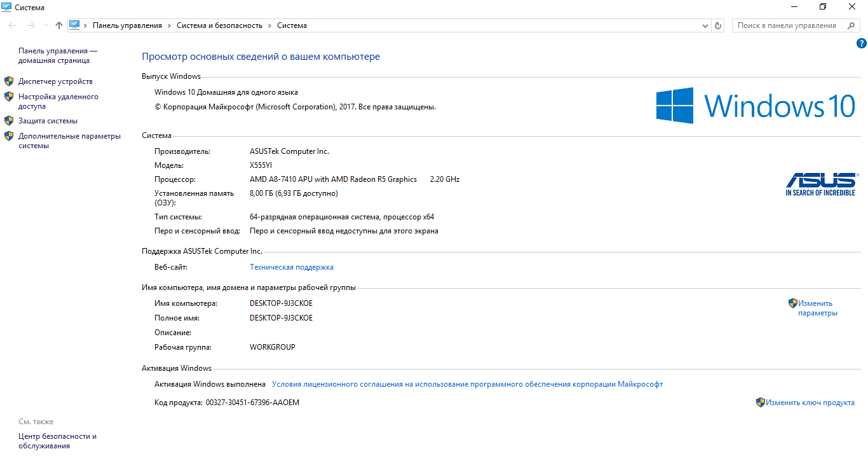Click the Поиск в панели управления search field

point(788,25)
